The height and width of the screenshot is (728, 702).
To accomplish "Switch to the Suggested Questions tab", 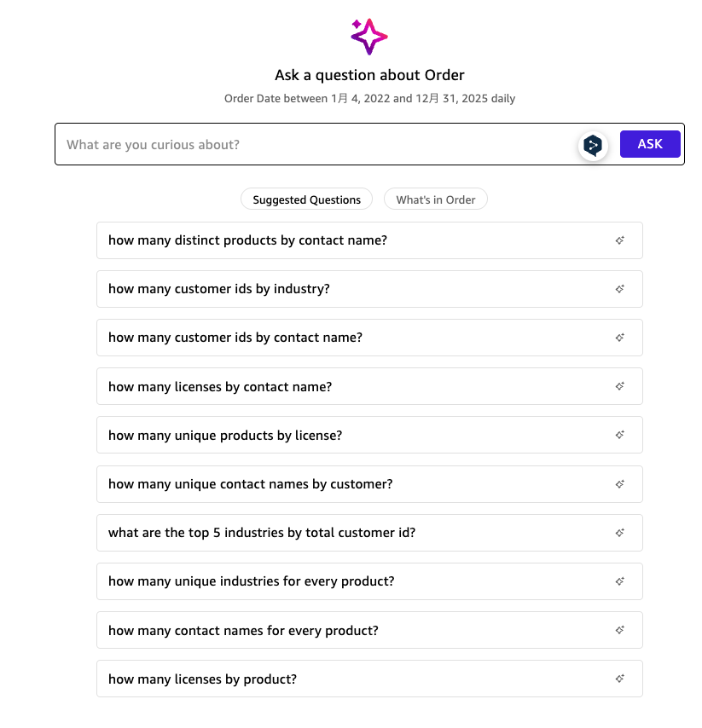I will point(306,199).
